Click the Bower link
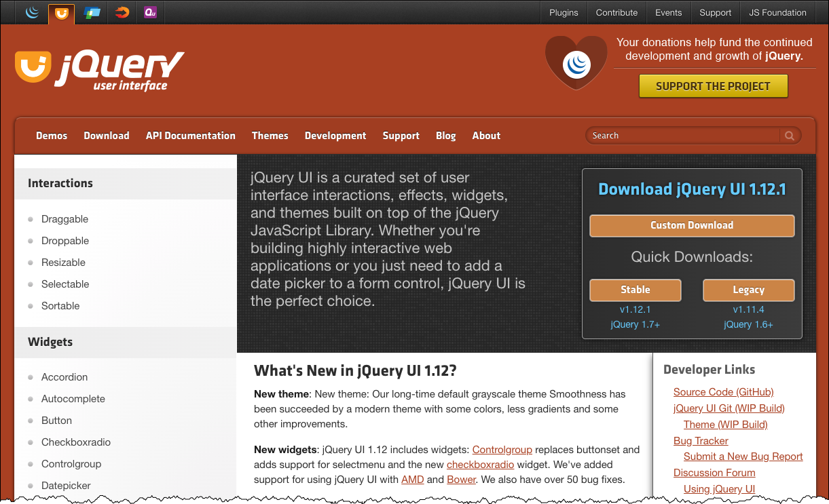This screenshot has height=504, width=829. 462,480
